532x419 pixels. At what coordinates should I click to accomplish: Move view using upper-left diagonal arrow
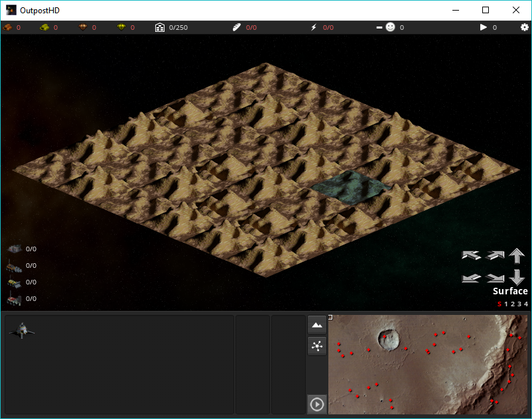[471, 255]
